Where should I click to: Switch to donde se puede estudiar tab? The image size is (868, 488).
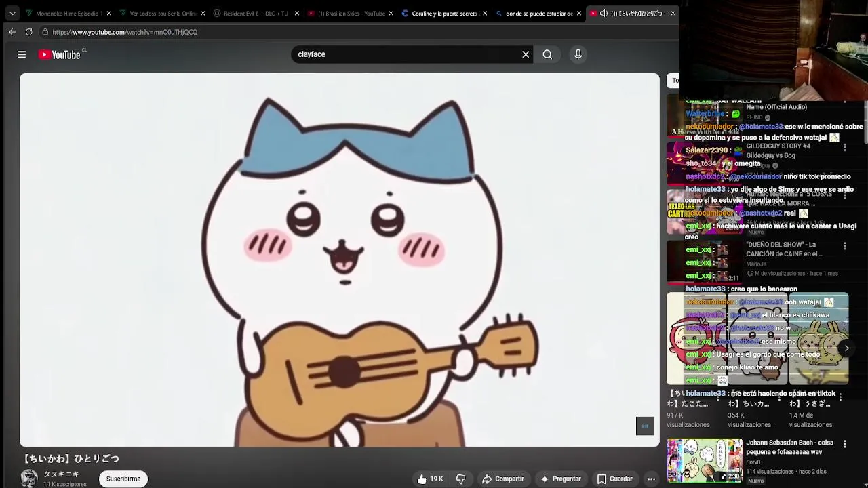pos(538,13)
